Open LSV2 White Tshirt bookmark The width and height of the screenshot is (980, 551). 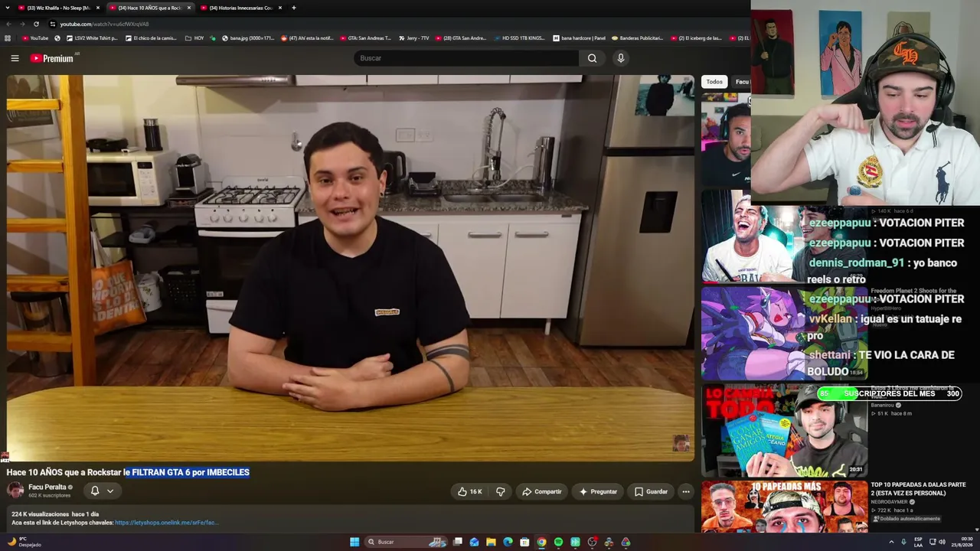click(92, 37)
